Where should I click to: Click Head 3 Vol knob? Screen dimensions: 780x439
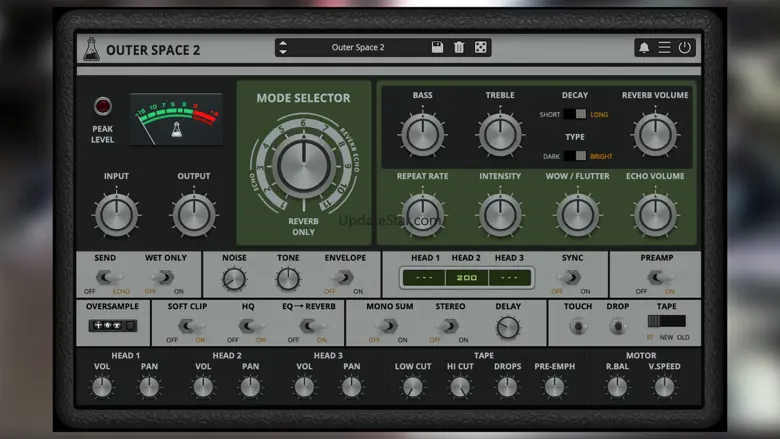[304, 387]
